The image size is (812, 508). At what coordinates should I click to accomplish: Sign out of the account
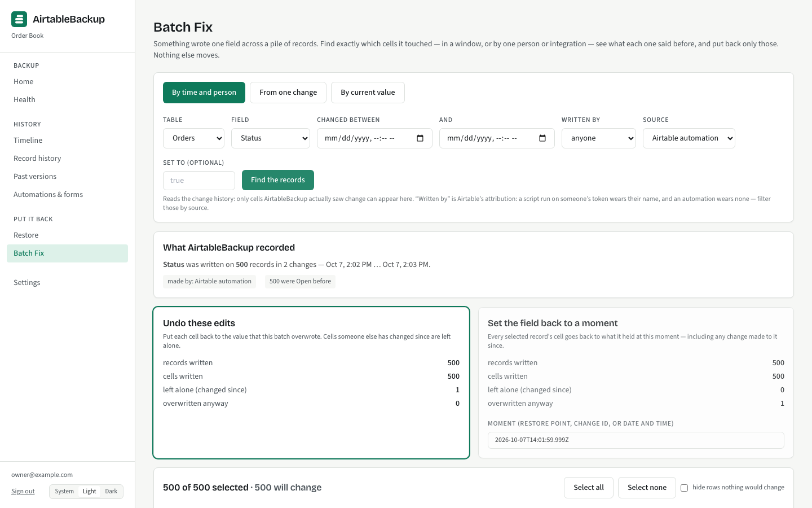pos(23,492)
